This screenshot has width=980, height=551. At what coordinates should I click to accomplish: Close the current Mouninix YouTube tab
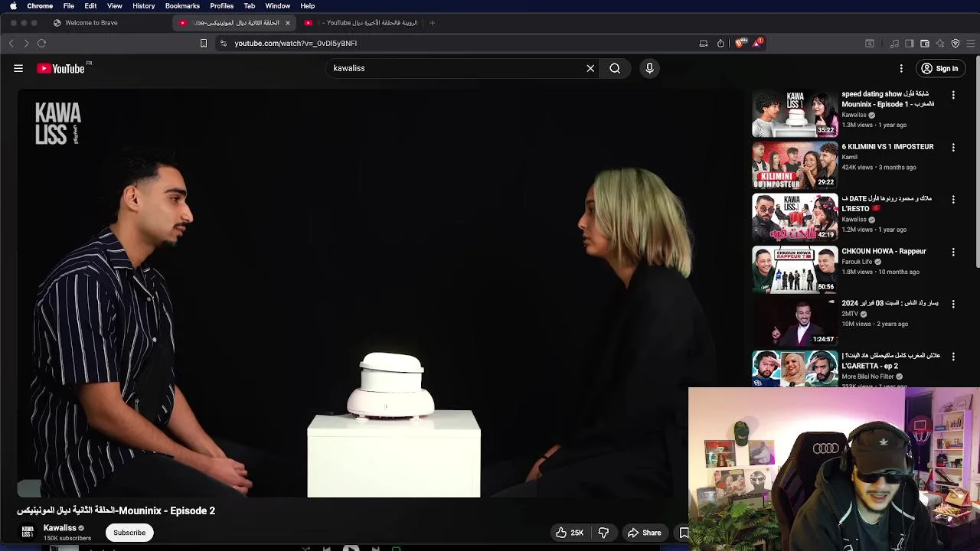tap(288, 23)
